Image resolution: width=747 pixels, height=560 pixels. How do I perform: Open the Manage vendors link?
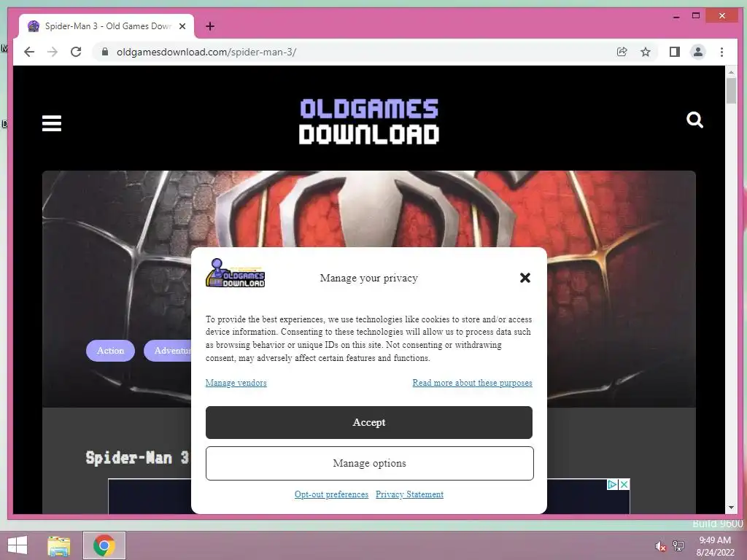[x=236, y=383]
